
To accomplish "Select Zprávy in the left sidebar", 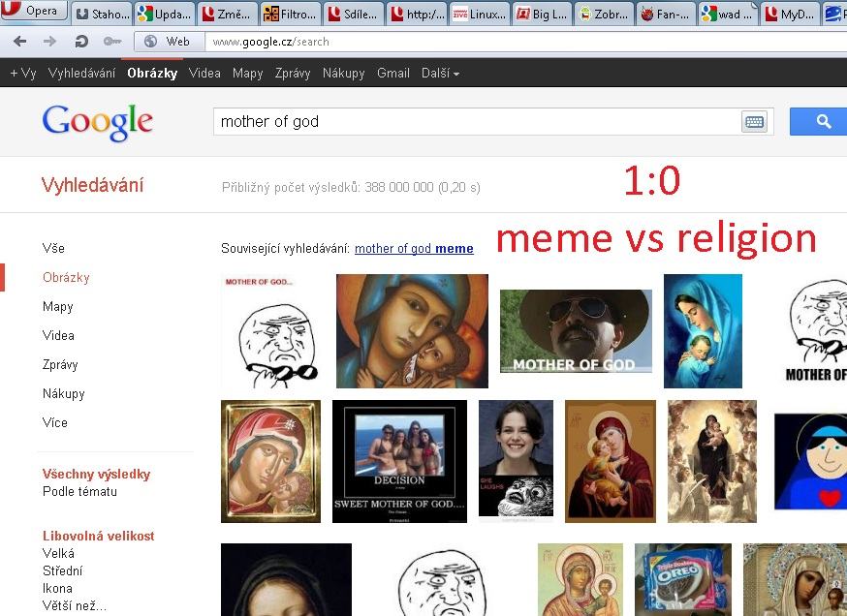I will tap(60, 364).
